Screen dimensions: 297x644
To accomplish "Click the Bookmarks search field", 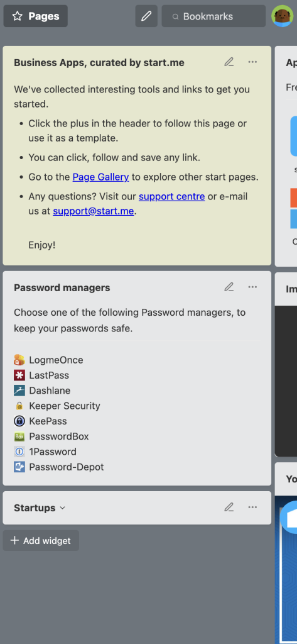I will [213, 16].
